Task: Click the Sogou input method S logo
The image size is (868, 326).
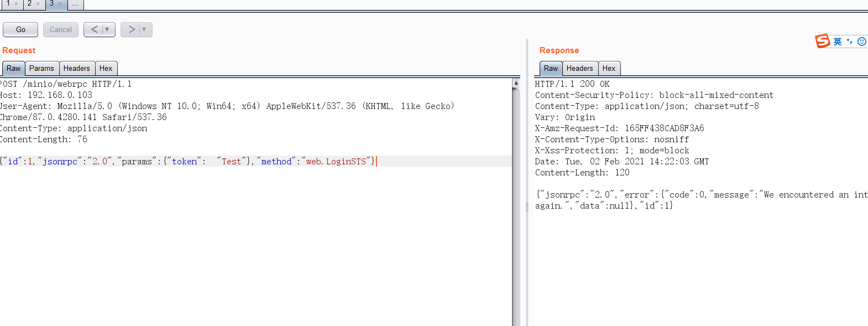Action: pos(823,41)
